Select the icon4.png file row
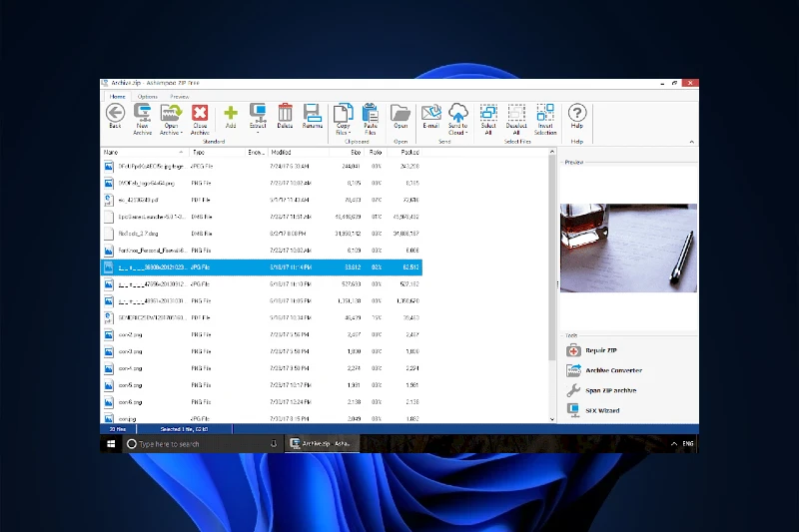 click(262, 368)
